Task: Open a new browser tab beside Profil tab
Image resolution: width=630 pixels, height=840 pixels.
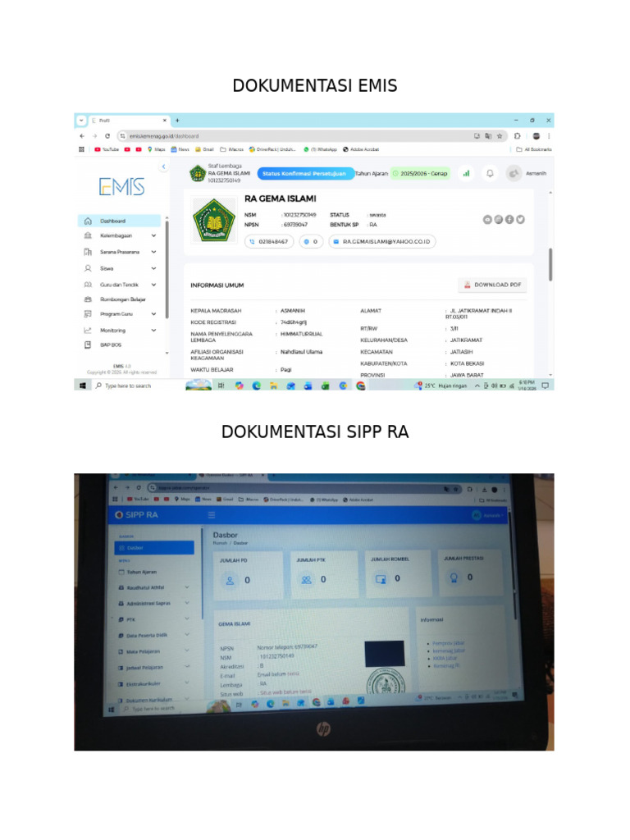Action: click(x=177, y=121)
